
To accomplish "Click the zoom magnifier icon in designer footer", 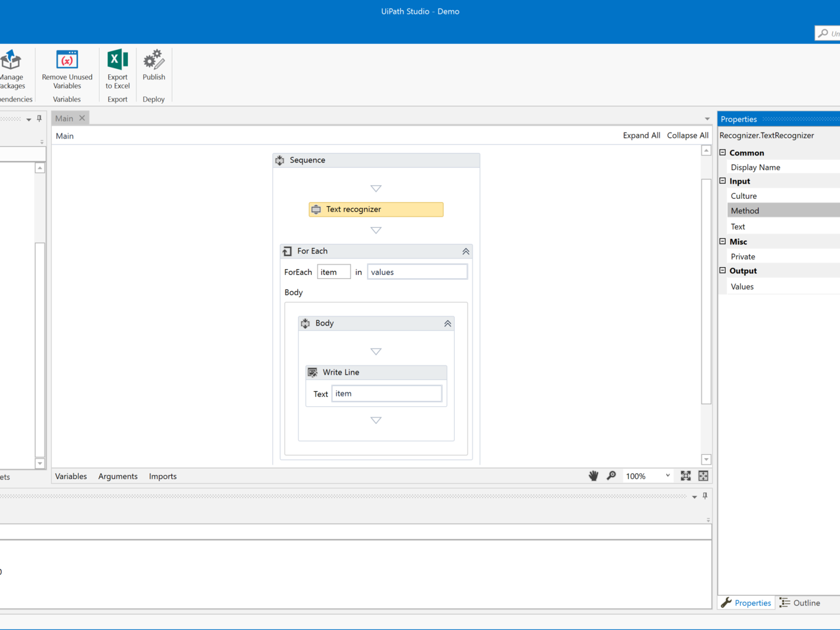I will [x=612, y=476].
